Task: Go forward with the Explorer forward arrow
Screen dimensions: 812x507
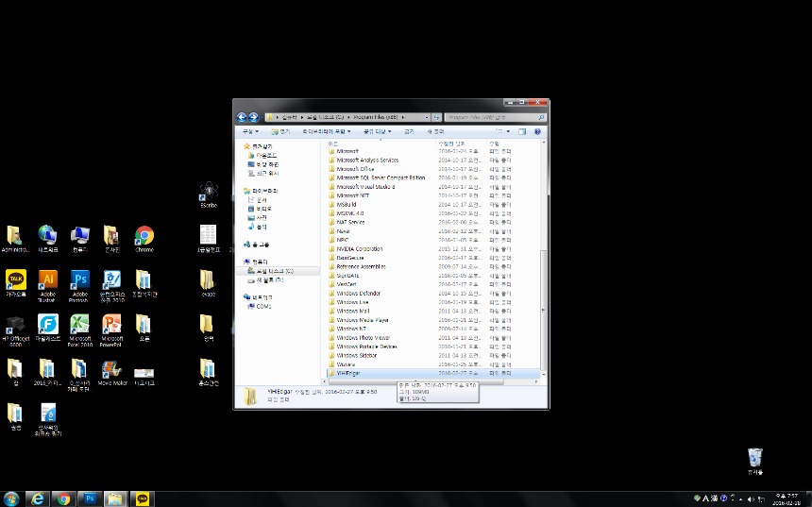Action: pos(253,118)
